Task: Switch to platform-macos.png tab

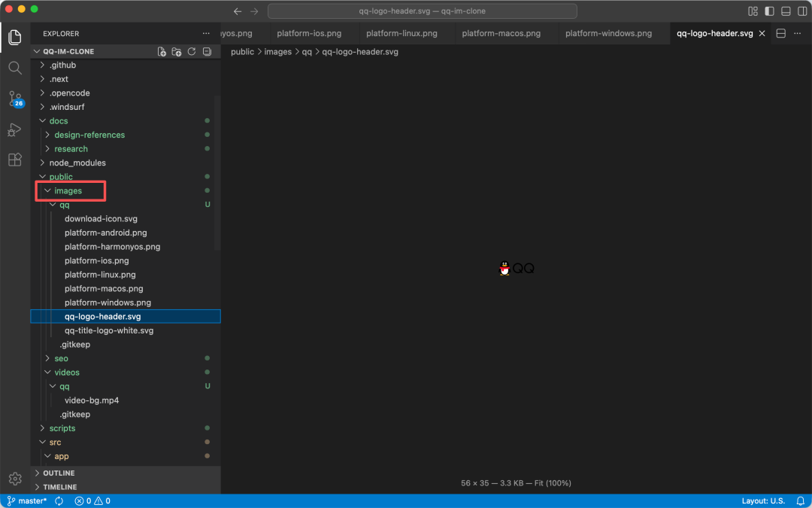Action: click(x=501, y=34)
